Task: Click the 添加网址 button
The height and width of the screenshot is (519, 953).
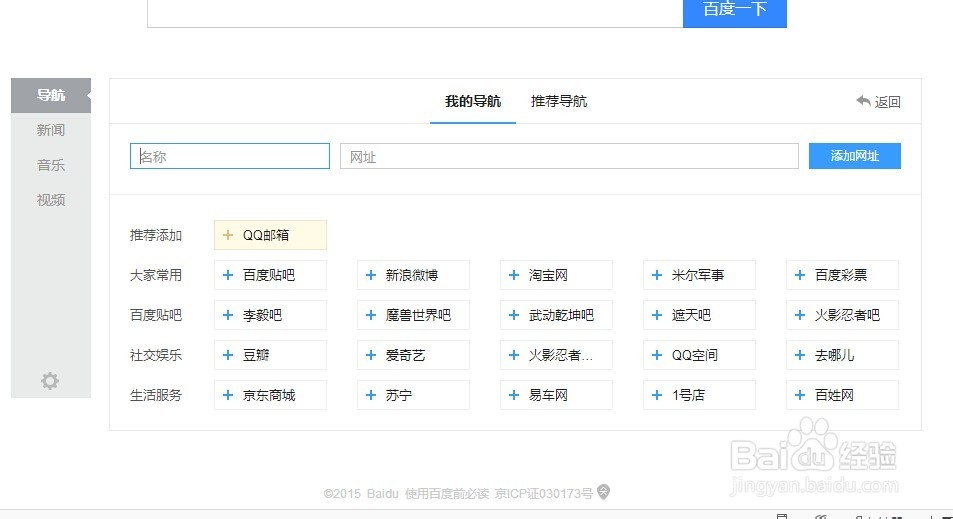Action: pyautogui.click(x=855, y=156)
